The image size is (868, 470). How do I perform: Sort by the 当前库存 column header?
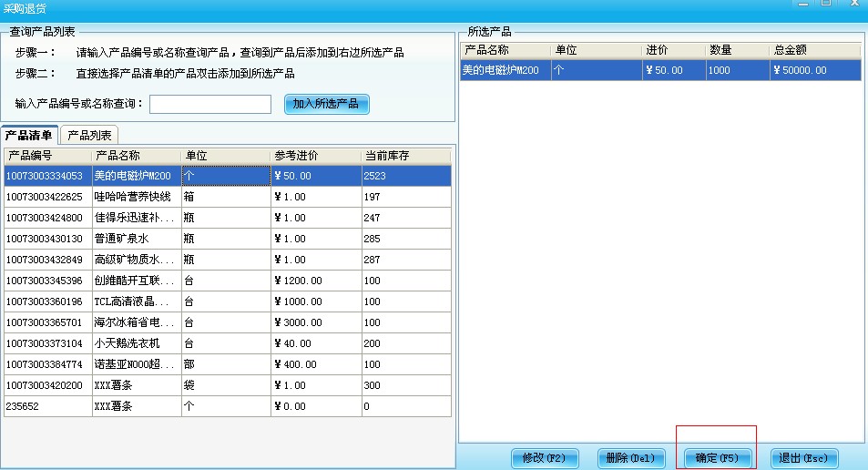coord(404,156)
